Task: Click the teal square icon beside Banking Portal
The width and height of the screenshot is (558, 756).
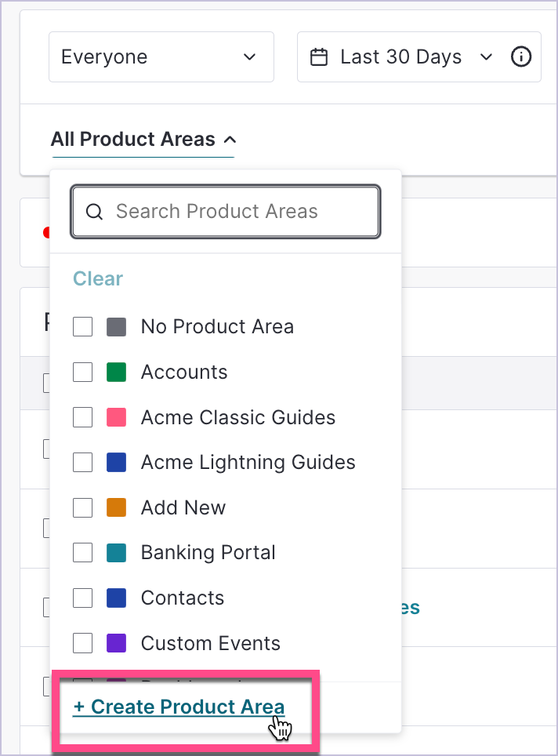Action: click(x=118, y=552)
